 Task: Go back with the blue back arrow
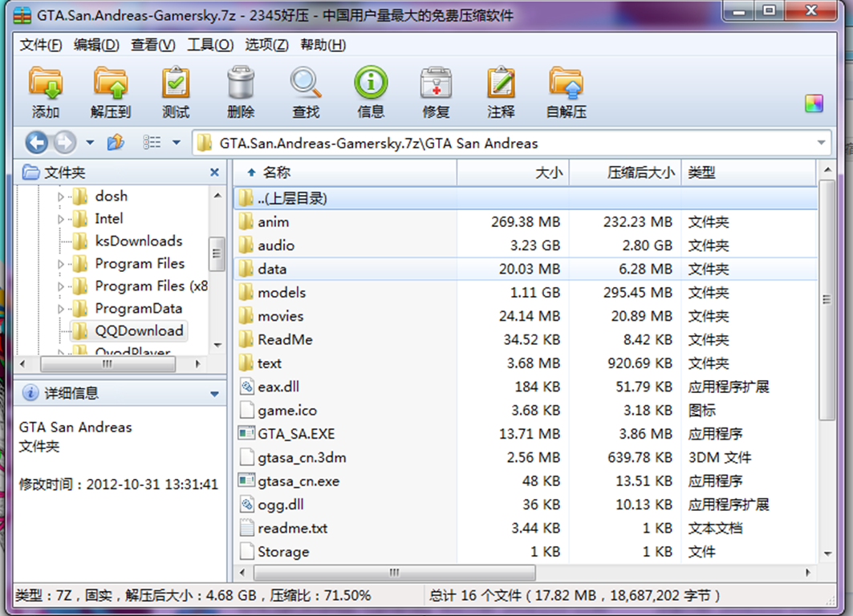click(x=37, y=143)
